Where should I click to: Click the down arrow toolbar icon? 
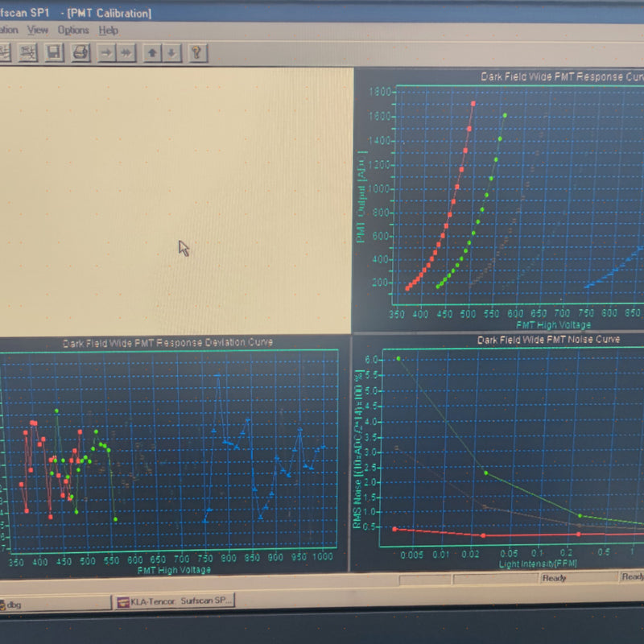pyautogui.click(x=171, y=53)
